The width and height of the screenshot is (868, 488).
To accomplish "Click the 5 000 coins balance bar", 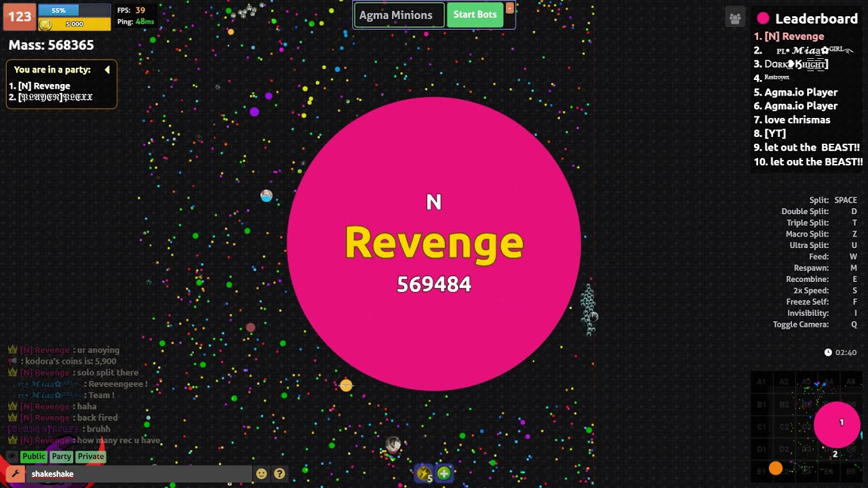I will tap(75, 24).
